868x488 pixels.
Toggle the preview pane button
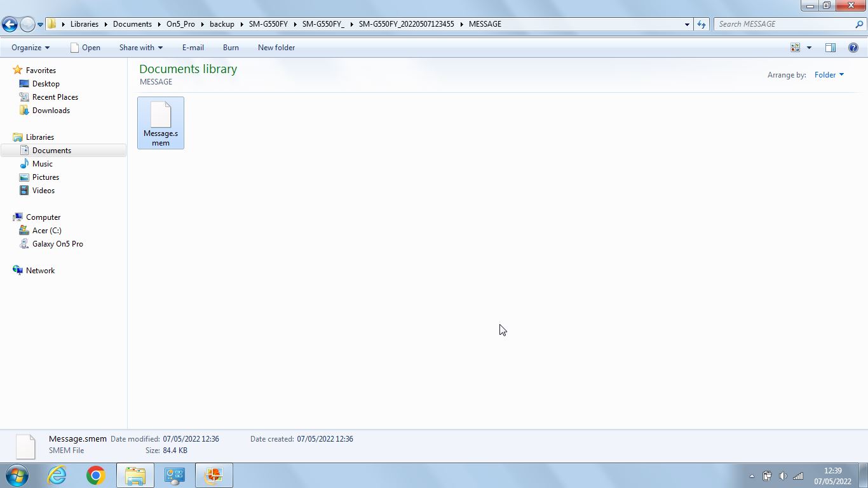[x=831, y=48]
